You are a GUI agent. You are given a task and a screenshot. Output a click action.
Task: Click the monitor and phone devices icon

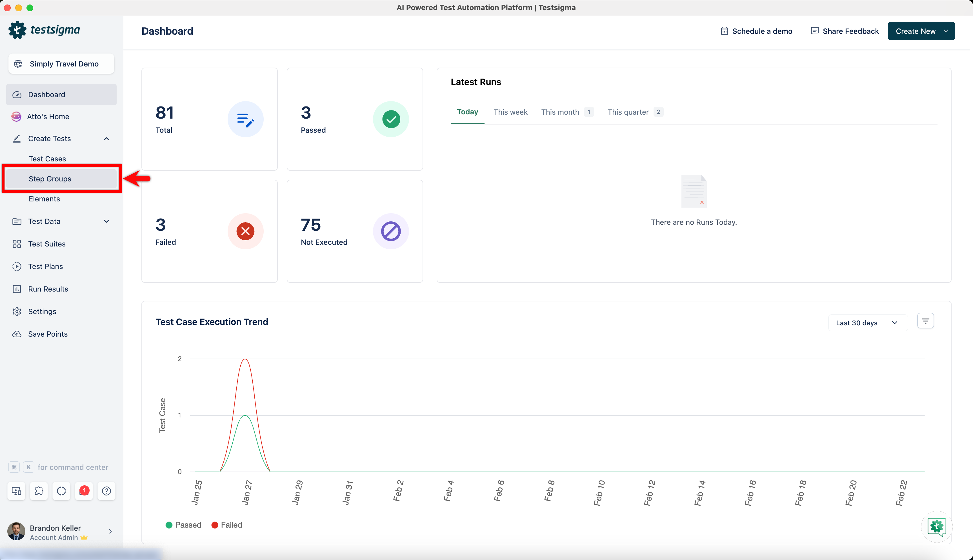pos(17,491)
